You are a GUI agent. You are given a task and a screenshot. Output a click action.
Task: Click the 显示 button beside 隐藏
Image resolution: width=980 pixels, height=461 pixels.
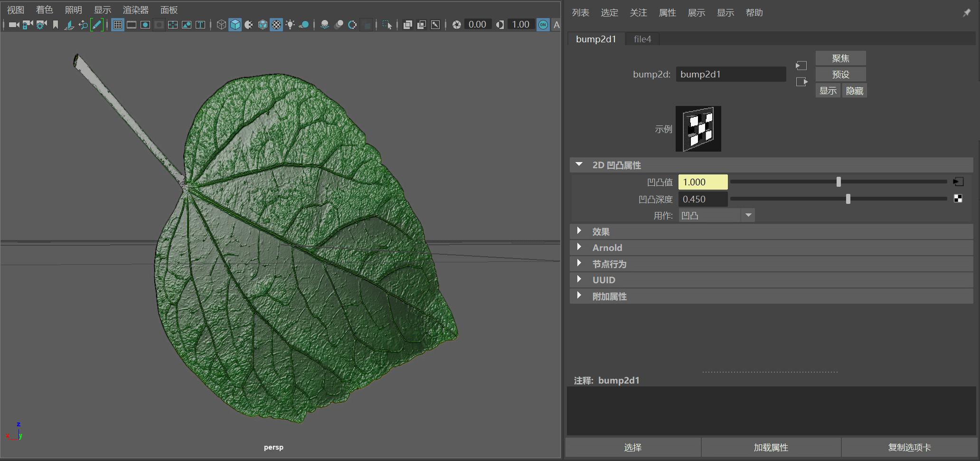click(x=828, y=90)
